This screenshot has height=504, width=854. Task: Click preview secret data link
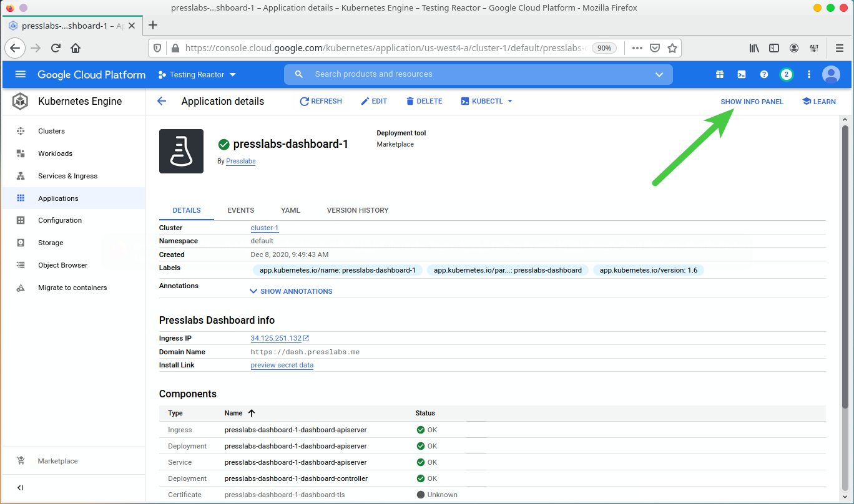coord(282,365)
